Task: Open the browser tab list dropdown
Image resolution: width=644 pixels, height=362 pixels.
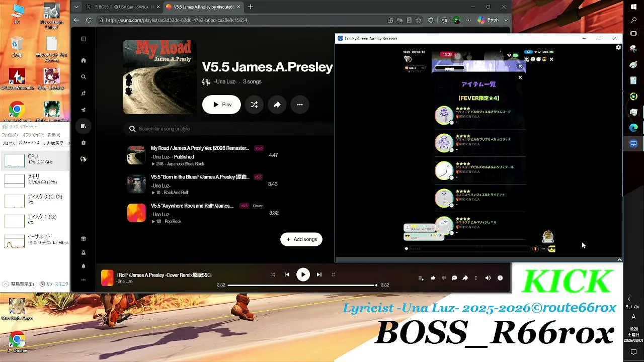Action: coord(76,7)
